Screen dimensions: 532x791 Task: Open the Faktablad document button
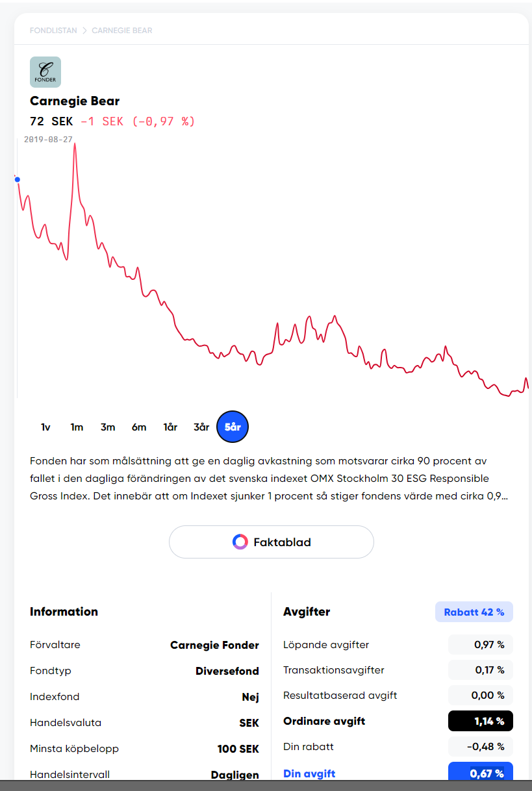[x=272, y=542]
